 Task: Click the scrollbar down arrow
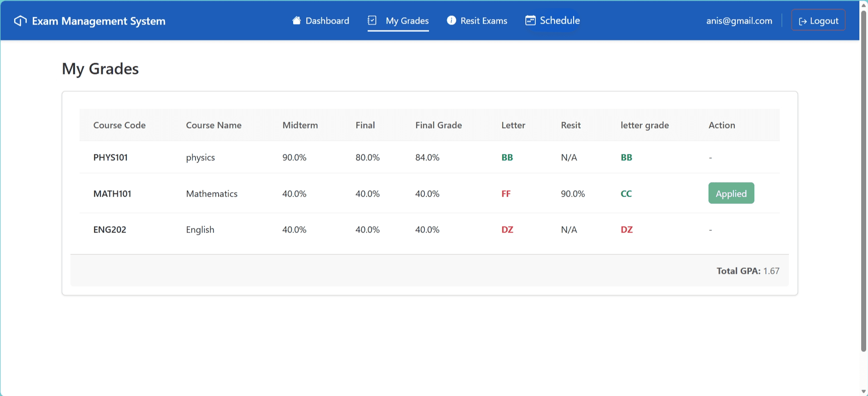point(863,391)
